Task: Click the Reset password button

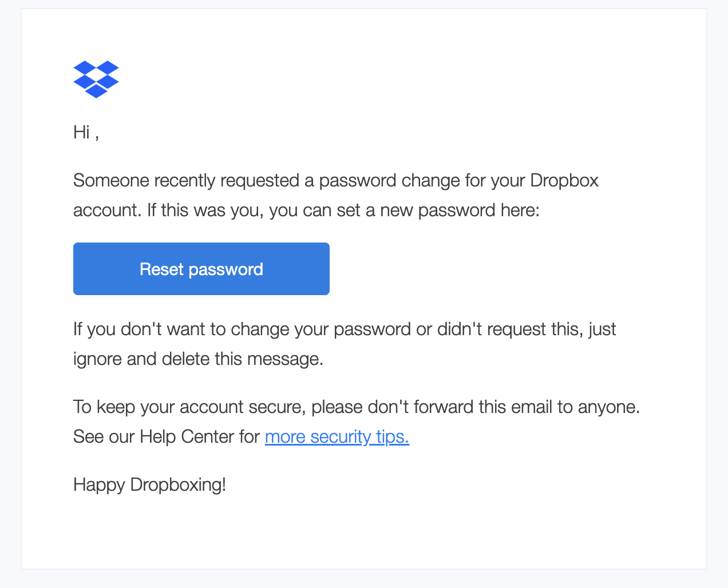Action: pos(201,269)
